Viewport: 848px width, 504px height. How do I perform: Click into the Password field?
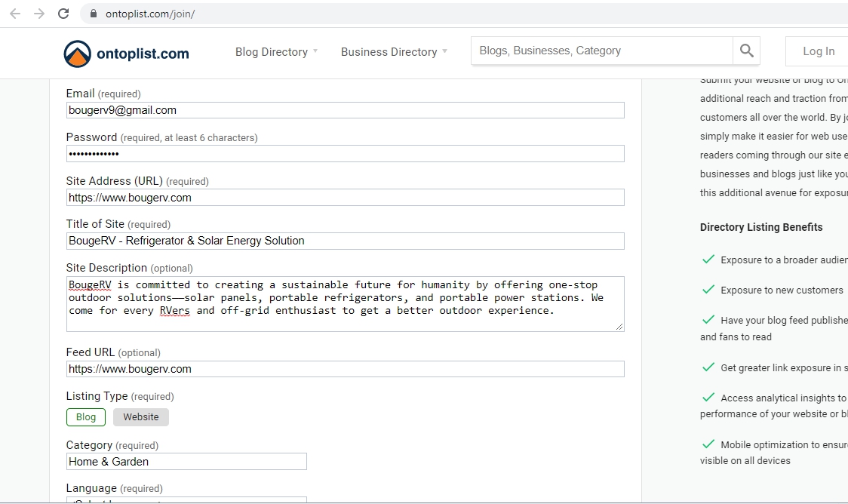coord(345,154)
